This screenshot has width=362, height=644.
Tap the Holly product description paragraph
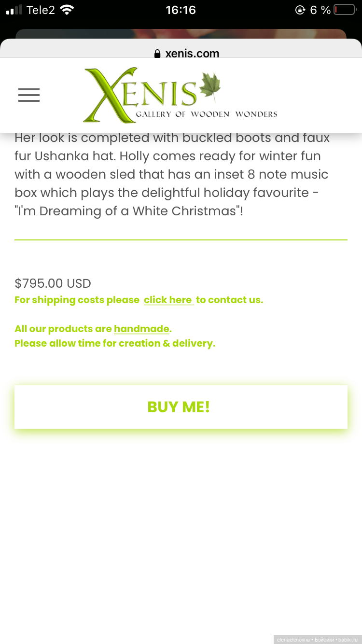(172, 174)
